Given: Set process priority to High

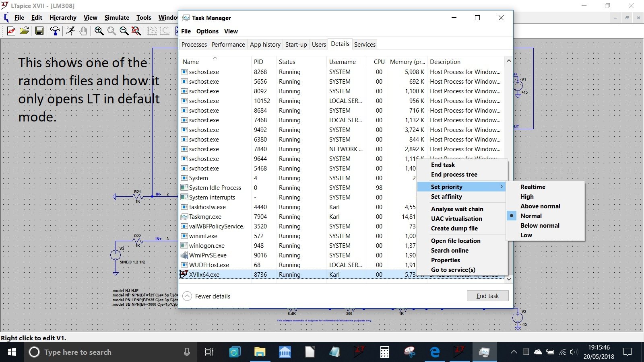Looking at the screenshot, I should (527, 196).
